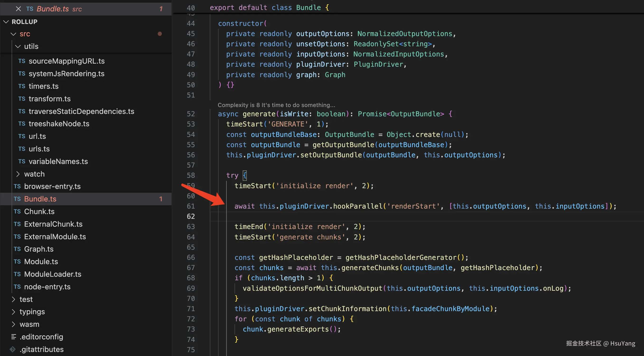Close the Bundle.ts open editor
The width and height of the screenshot is (644, 356).
point(18,9)
